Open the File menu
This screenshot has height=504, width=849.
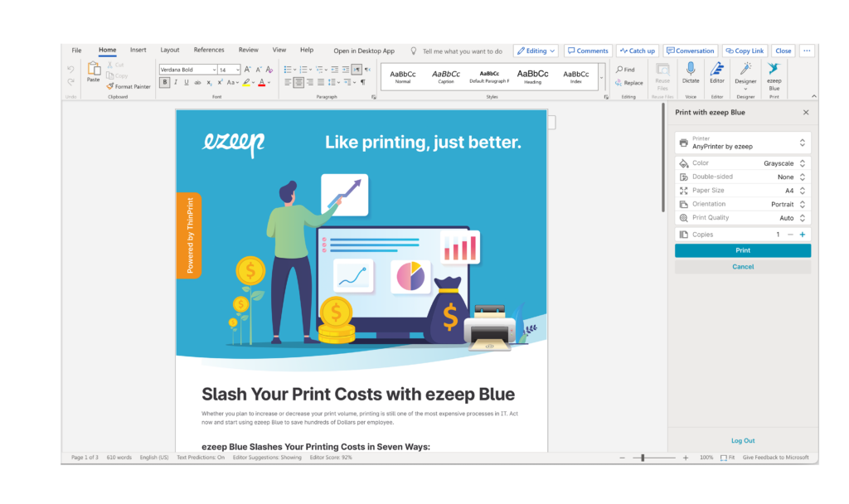(x=76, y=51)
